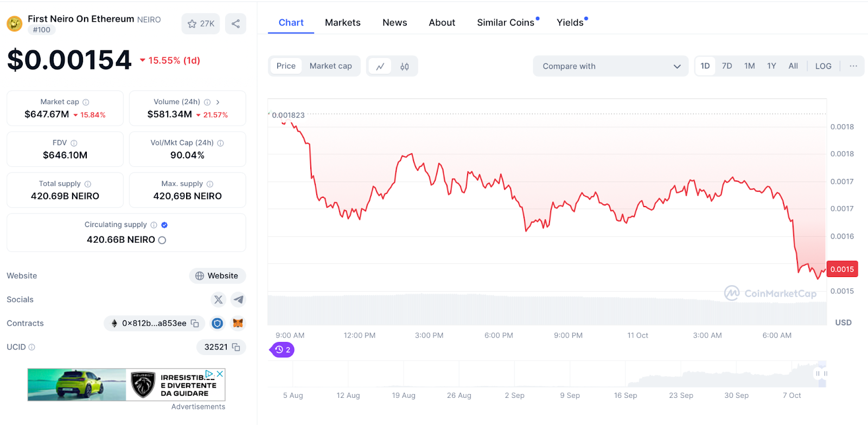
Task: Add token to MetaMask fox icon
Action: 238,323
